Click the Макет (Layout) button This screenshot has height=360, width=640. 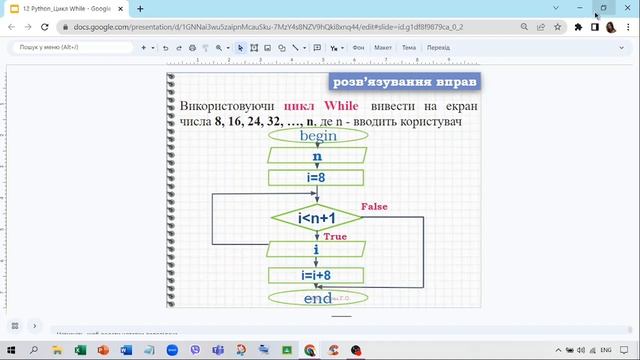383,48
